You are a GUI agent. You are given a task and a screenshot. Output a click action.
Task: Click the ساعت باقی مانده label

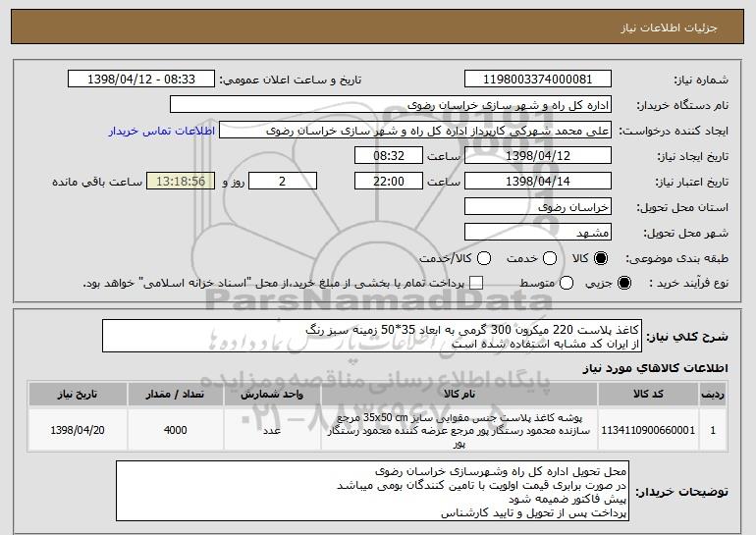97,182
